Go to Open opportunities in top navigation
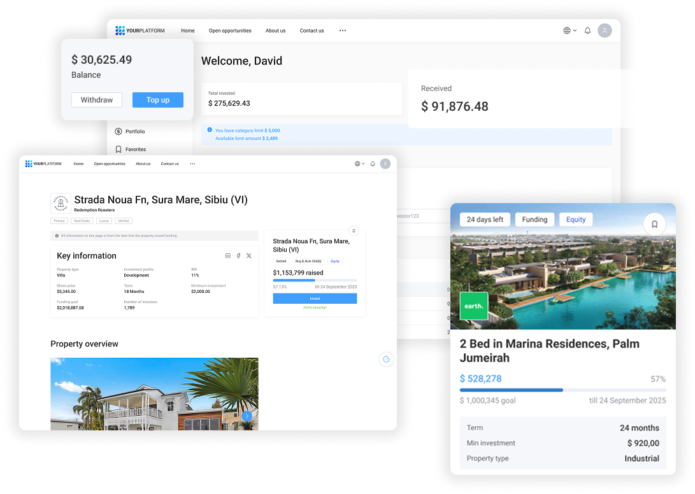Viewport: 695px width, 494px height. click(230, 31)
